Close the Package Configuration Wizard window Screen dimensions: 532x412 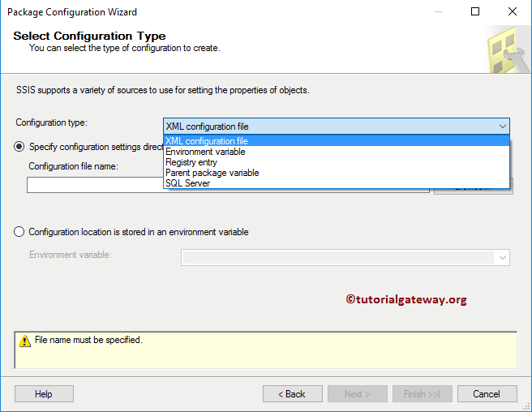click(513, 11)
